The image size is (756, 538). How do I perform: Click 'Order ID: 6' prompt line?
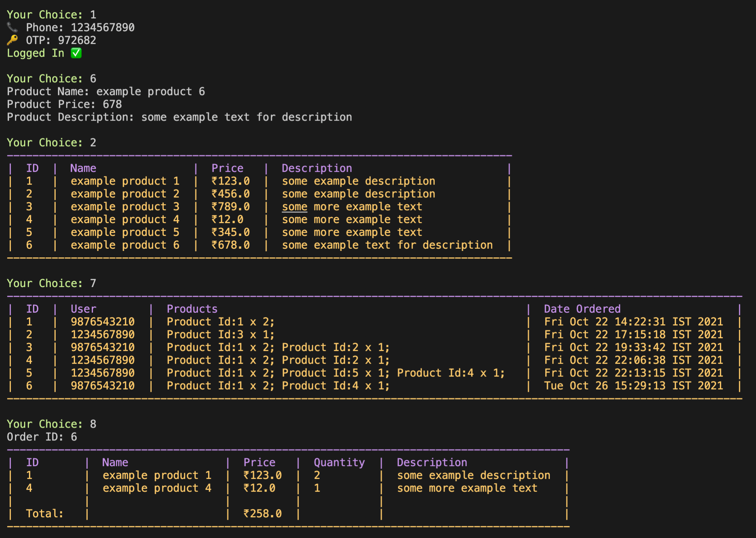(x=42, y=437)
